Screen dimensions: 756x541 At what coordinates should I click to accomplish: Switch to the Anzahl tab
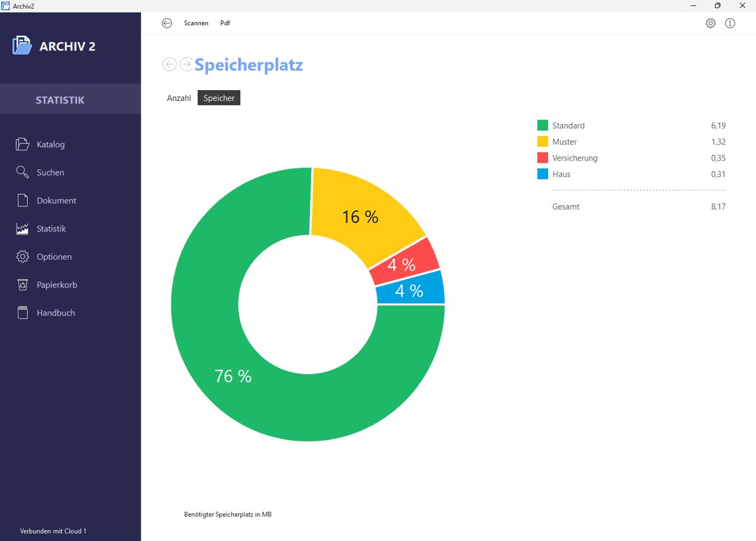[179, 98]
